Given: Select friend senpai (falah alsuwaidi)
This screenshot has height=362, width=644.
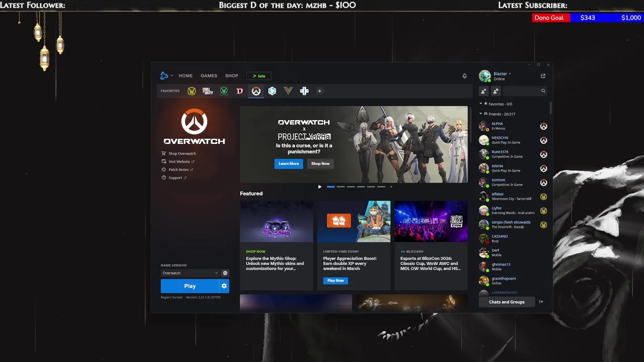Looking at the screenshot, I should tap(513, 225).
